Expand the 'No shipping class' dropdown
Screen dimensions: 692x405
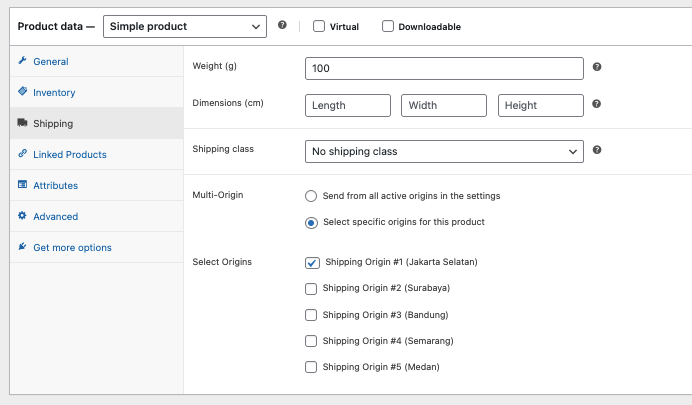(x=444, y=151)
